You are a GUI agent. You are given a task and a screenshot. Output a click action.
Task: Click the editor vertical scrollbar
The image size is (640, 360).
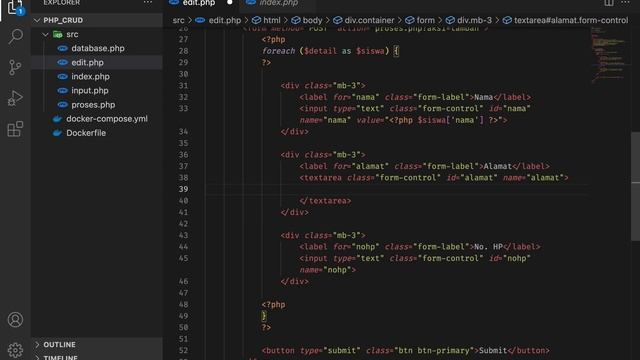click(x=636, y=186)
